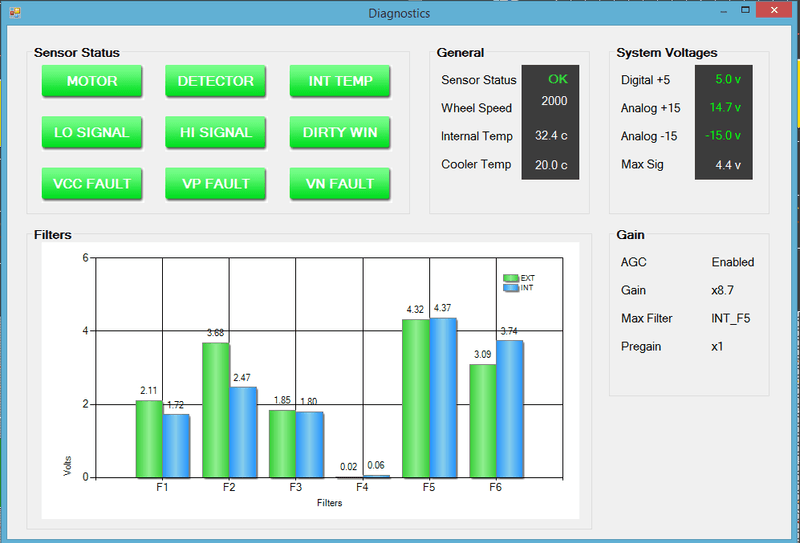Click the 0.02 data label above F4
Image resolution: width=800 pixels, height=543 pixels.
coord(349,466)
